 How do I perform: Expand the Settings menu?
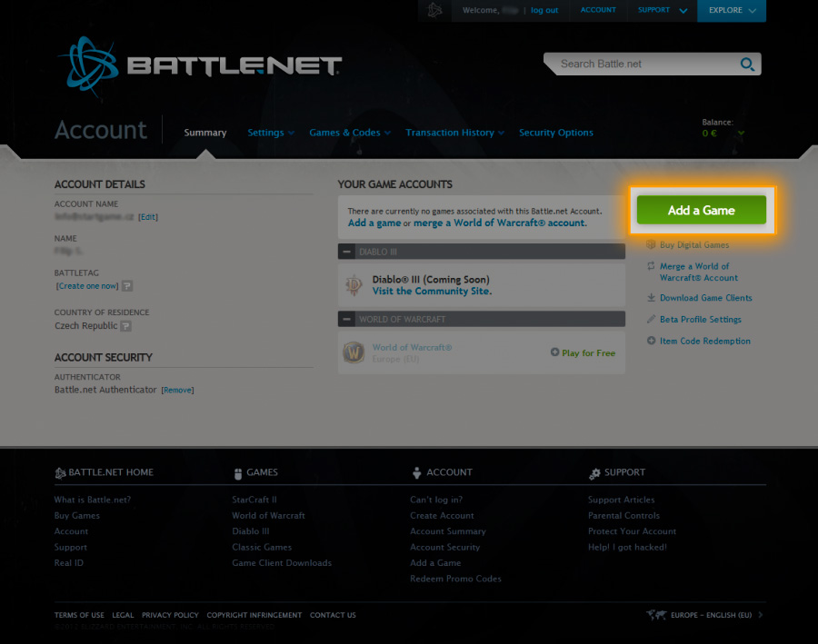point(271,133)
